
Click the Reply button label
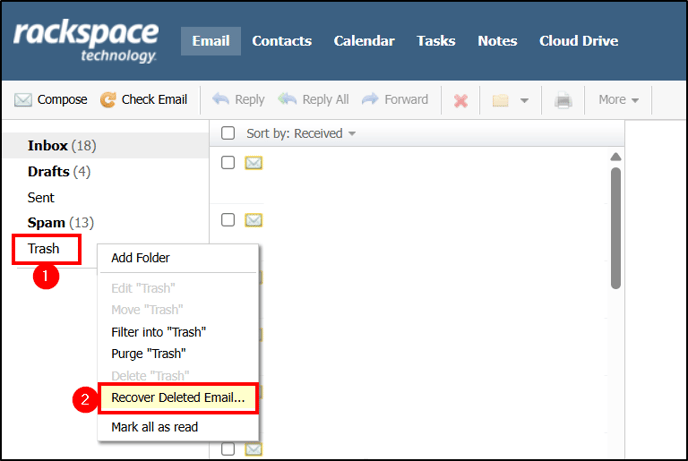coord(250,100)
